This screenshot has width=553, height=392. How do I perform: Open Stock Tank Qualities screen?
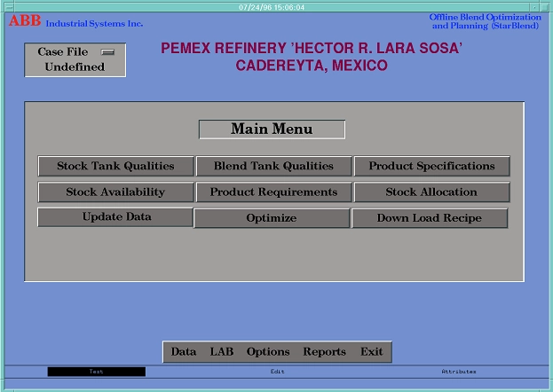(x=115, y=166)
